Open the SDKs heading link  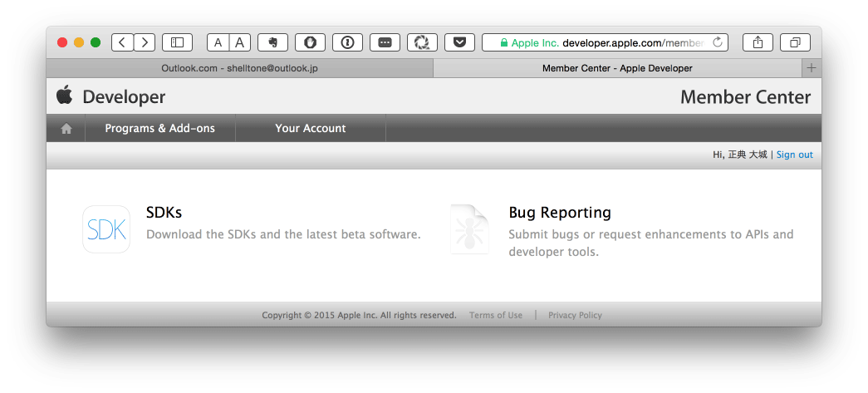(164, 213)
